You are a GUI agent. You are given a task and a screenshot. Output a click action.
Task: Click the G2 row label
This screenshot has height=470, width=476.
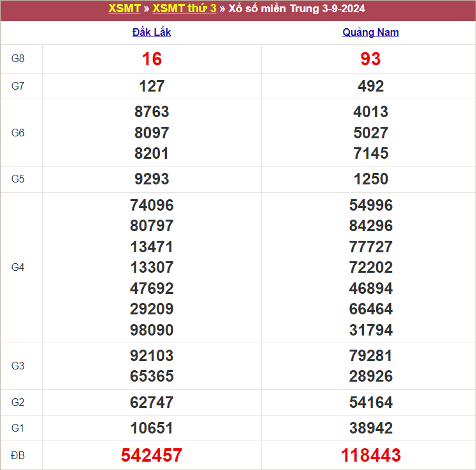pos(18,403)
